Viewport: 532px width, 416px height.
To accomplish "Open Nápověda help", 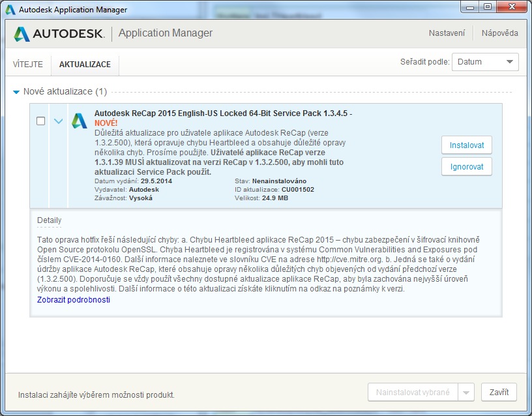I will [499, 33].
